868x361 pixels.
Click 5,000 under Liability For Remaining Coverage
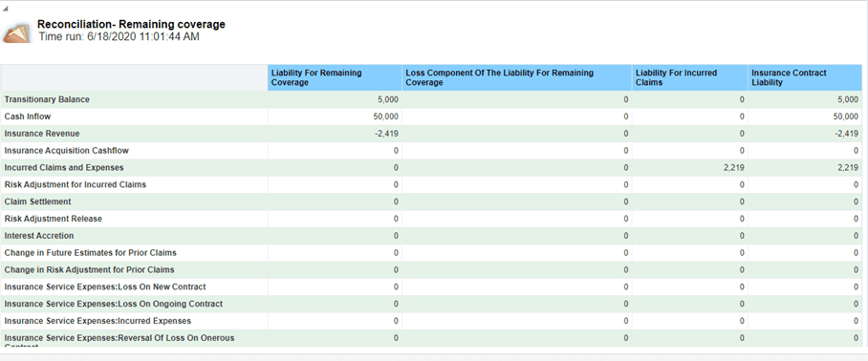[388, 100]
